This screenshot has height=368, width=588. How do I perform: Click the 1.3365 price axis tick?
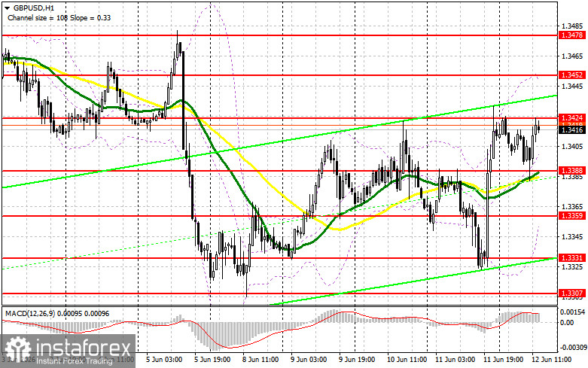[x=572, y=207]
